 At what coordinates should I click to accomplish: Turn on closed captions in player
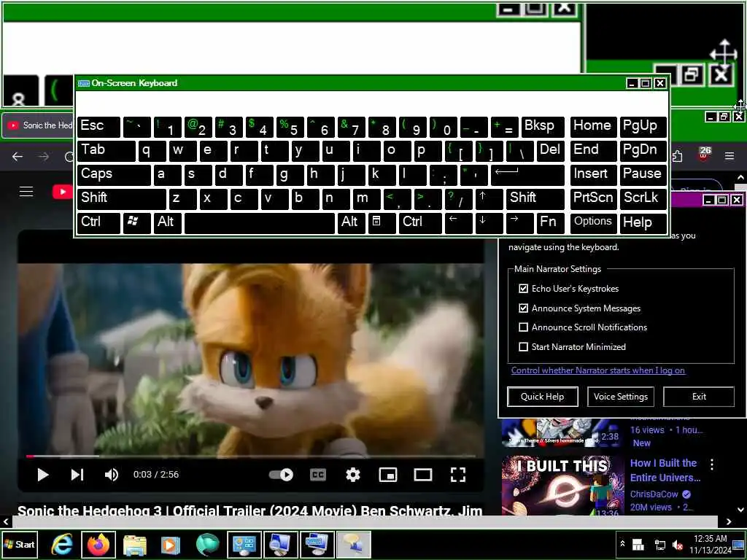(x=318, y=475)
